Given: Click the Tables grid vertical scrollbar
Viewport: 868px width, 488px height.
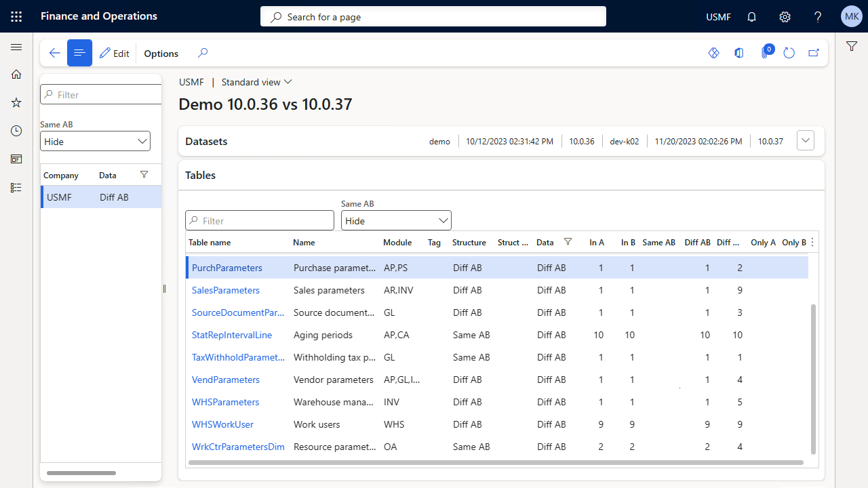Looking at the screenshot, I should (x=814, y=379).
